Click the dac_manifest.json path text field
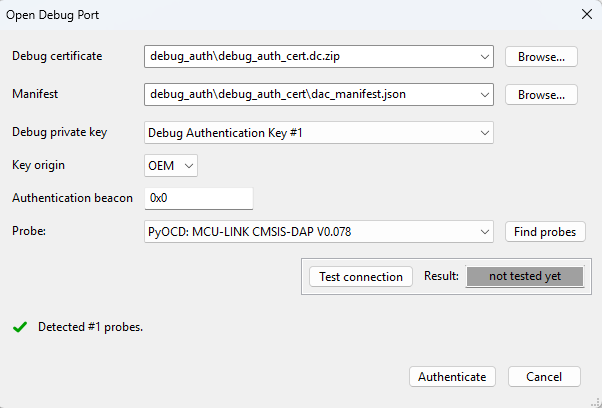The image size is (602, 408). (x=310, y=95)
